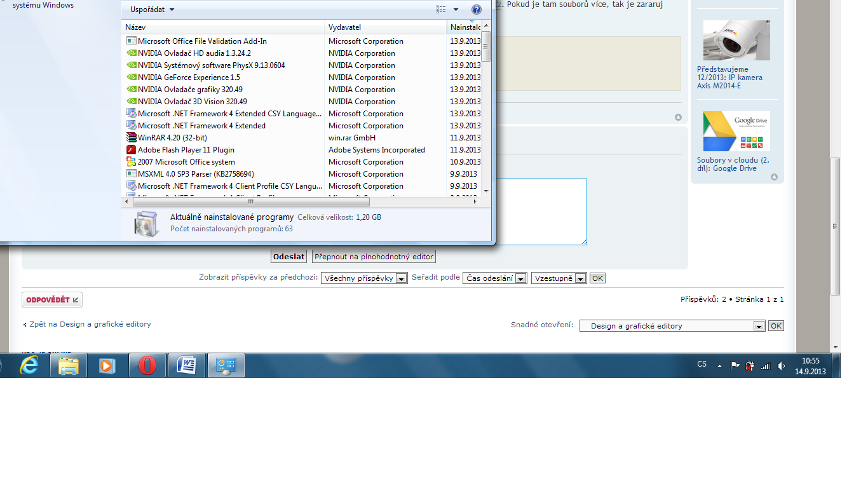The image size is (868, 488).
Task: Open Windows Explorer from the taskbar
Action: coord(69,366)
